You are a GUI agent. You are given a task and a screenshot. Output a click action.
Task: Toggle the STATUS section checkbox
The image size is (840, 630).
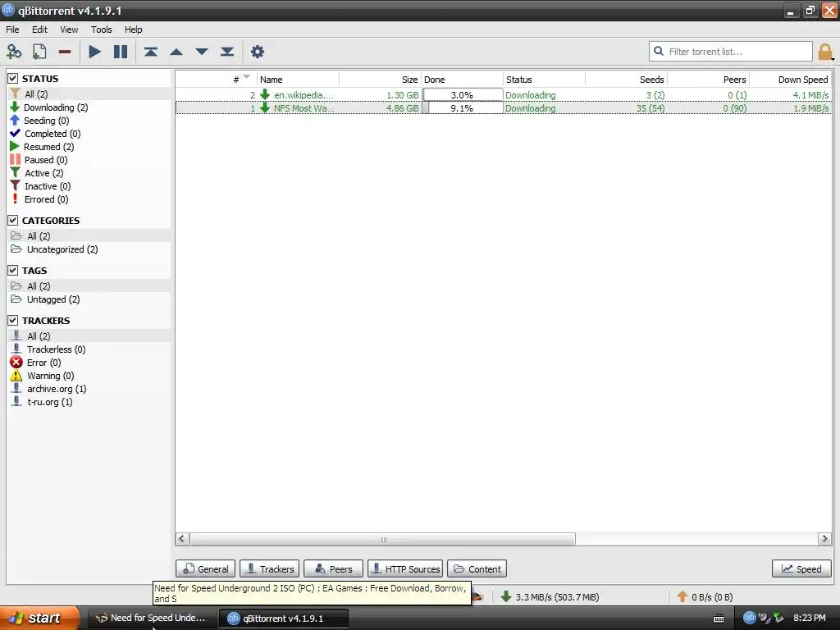13,78
